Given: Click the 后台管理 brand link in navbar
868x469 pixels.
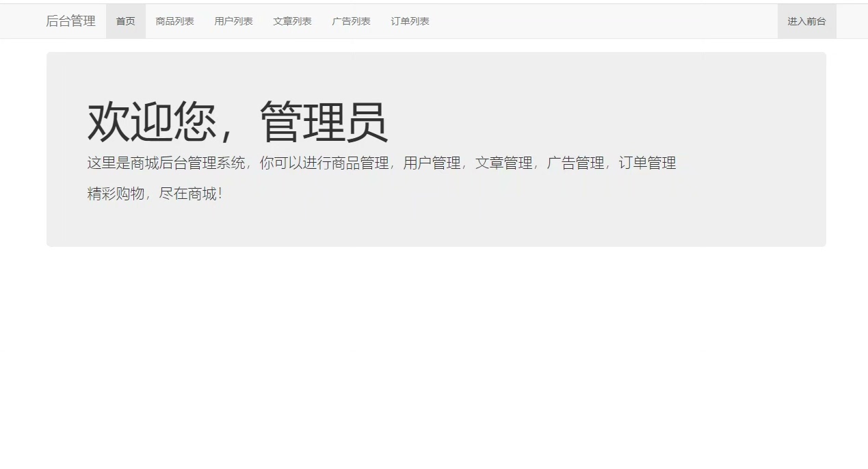Looking at the screenshot, I should point(70,21).
